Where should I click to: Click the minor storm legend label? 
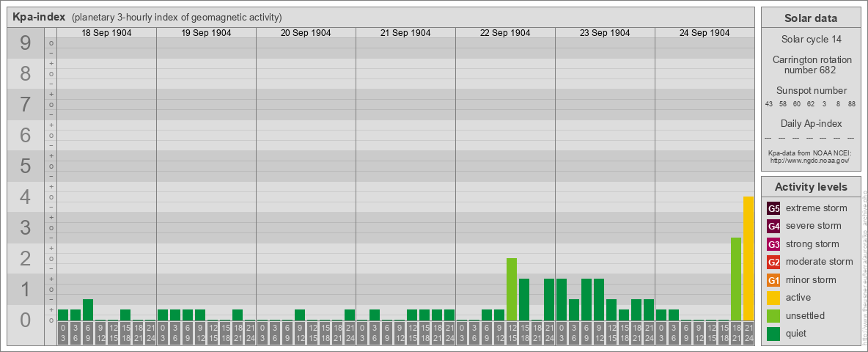click(x=811, y=280)
